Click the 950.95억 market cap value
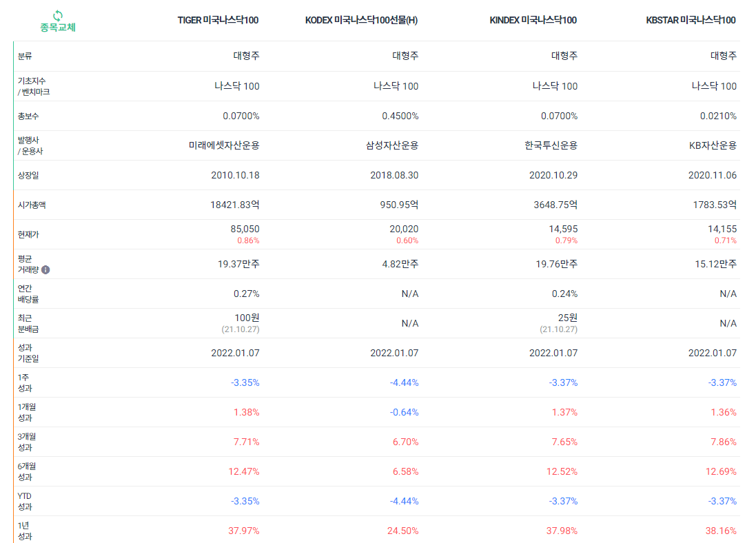 399,205
